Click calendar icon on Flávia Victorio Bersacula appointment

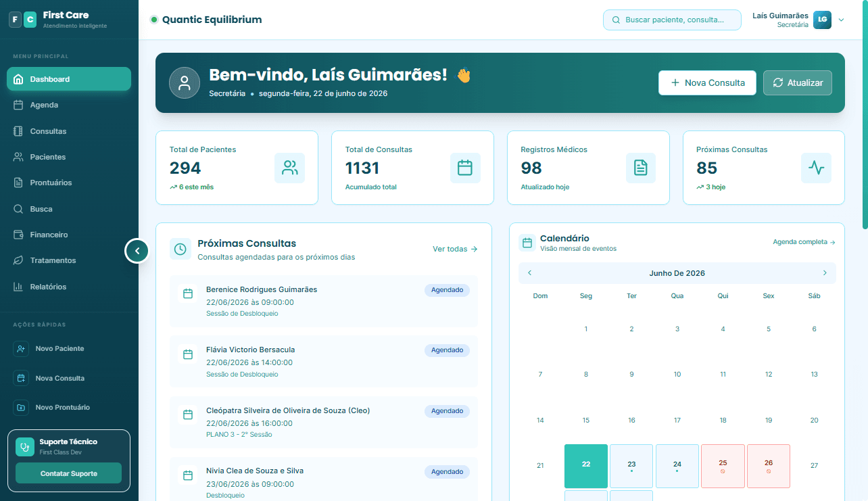click(x=188, y=354)
